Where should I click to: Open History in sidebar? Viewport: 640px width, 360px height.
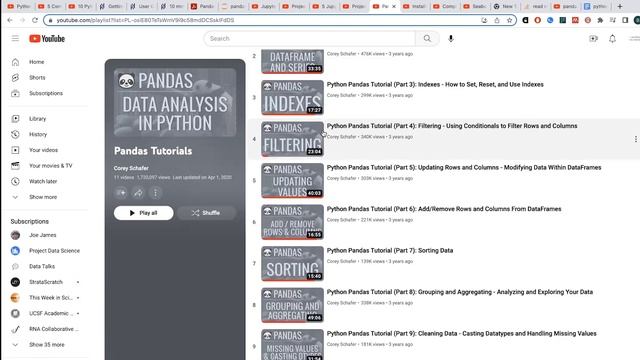click(x=38, y=134)
